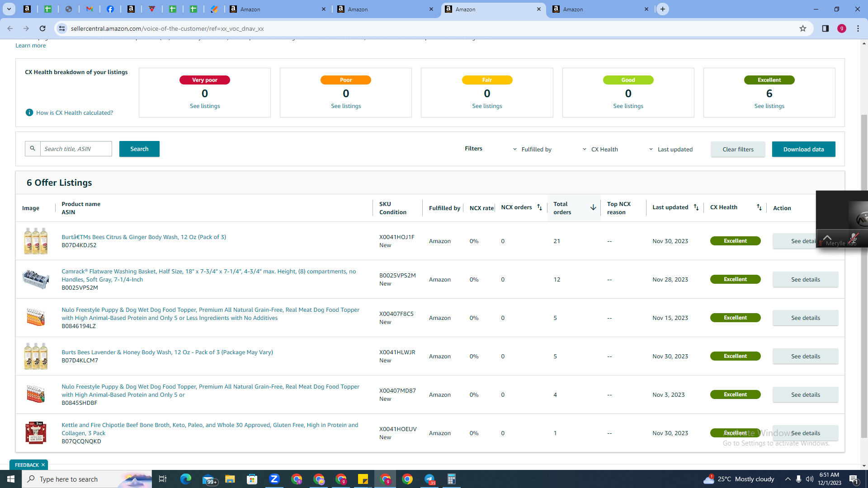This screenshot has width=868, height=488.
Task: Click the volume icon in the system tray
Action: point(810,479)
